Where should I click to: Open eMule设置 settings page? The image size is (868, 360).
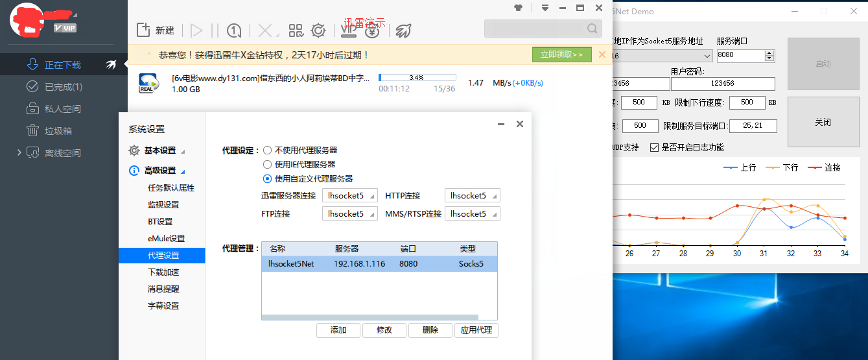pyautogui.click(x=166, y=239)
